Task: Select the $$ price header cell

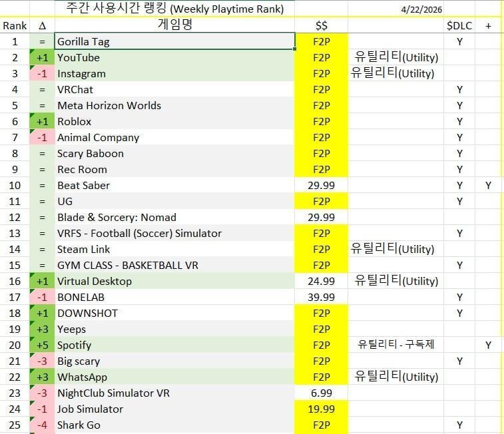Action: (321, 25)
